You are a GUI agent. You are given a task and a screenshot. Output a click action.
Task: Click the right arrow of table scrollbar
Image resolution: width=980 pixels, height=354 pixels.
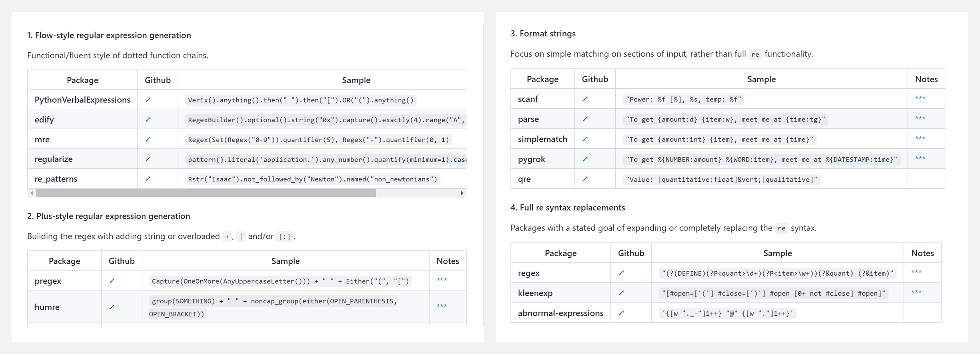click(462, 193)
